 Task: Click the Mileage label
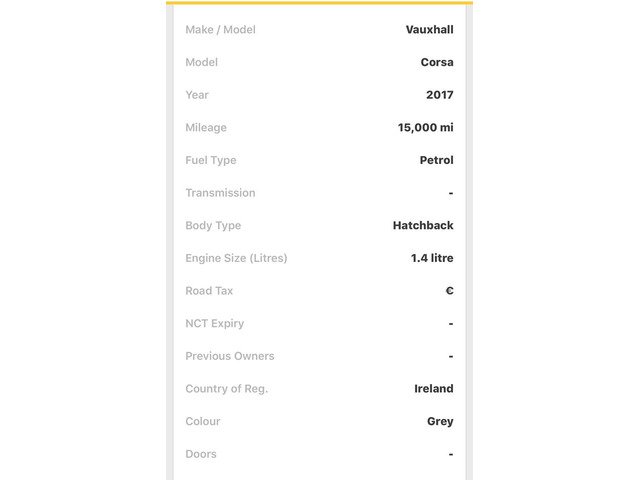206,128
